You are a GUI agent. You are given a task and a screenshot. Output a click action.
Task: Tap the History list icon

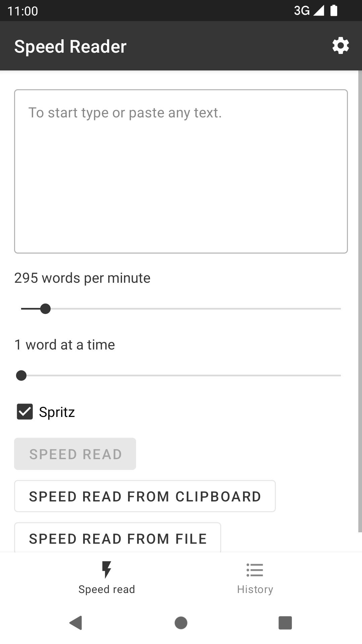click(x=255, y=570)
